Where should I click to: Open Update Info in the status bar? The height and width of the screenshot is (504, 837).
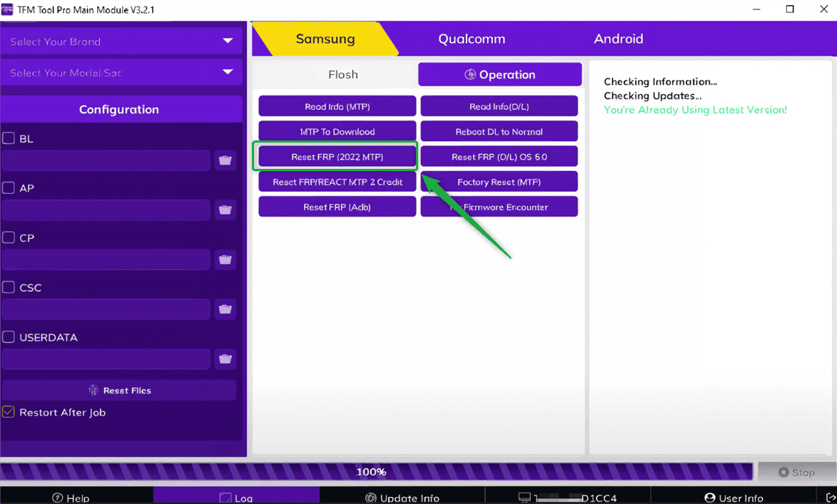pos(402,497)
